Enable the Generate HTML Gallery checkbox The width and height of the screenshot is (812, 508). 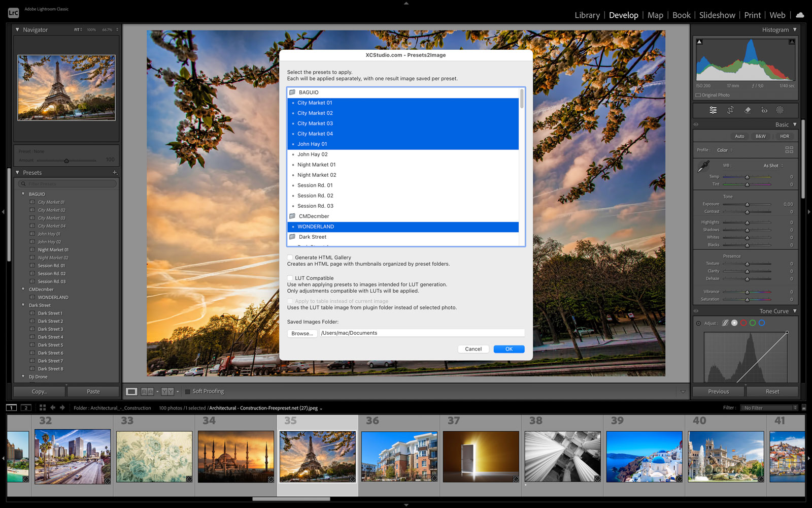(290, 258)
